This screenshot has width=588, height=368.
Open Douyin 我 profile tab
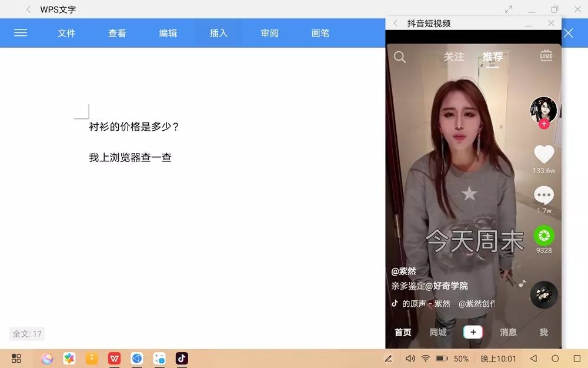(543, 332)
